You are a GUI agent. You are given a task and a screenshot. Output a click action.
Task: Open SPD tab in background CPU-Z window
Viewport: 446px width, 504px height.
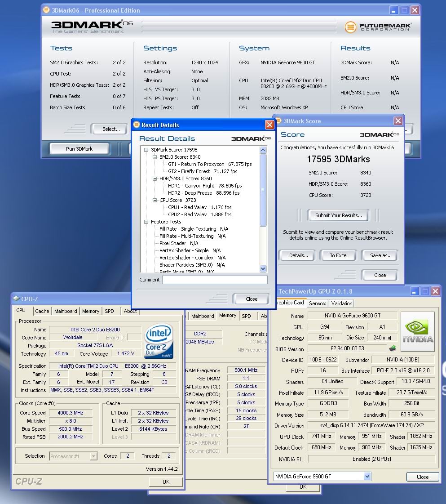point(246,316)
